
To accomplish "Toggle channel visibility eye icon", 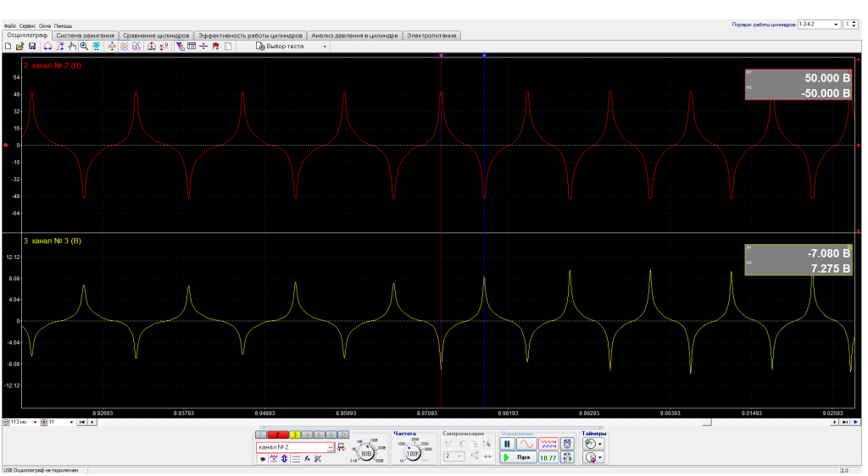I will tap(263, 459).
